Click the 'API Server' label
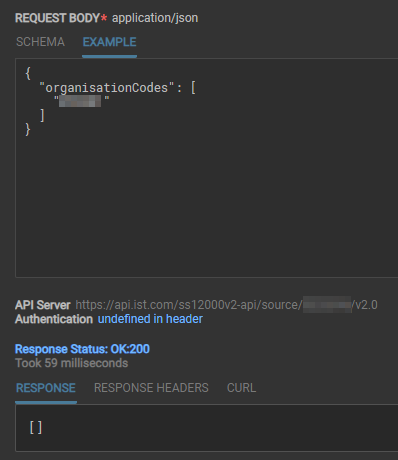 point(43,305)
